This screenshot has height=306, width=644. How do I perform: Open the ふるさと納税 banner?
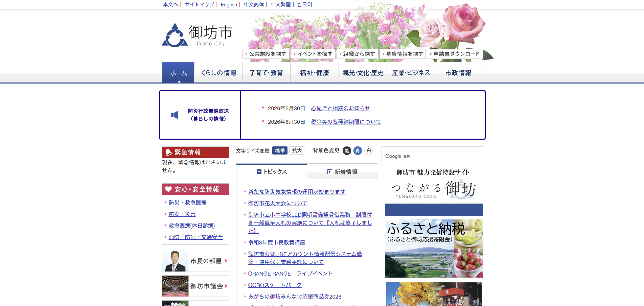coord(434,249)
